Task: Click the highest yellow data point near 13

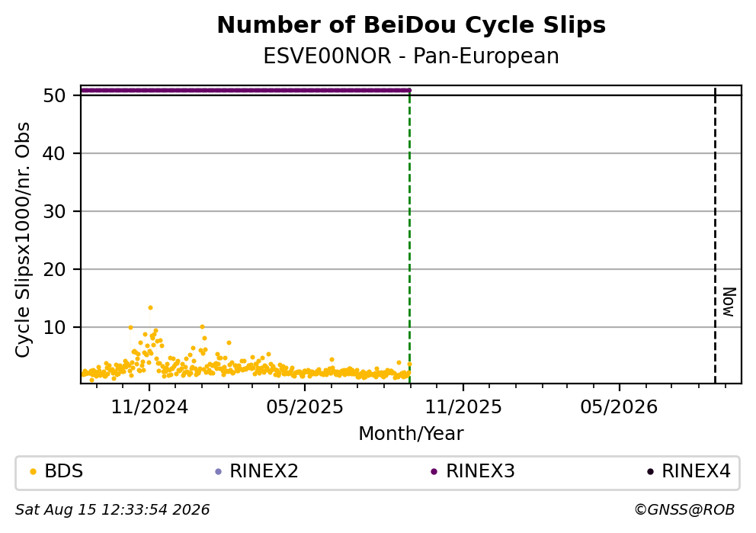Action: [x=150, y=308]
